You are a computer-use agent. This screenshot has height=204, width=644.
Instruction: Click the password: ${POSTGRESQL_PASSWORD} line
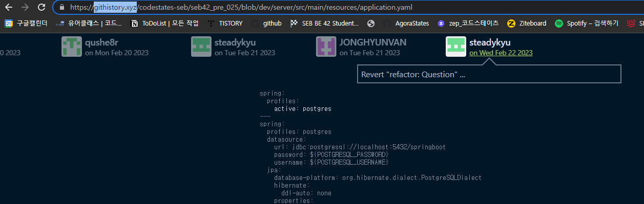(331, 154)
